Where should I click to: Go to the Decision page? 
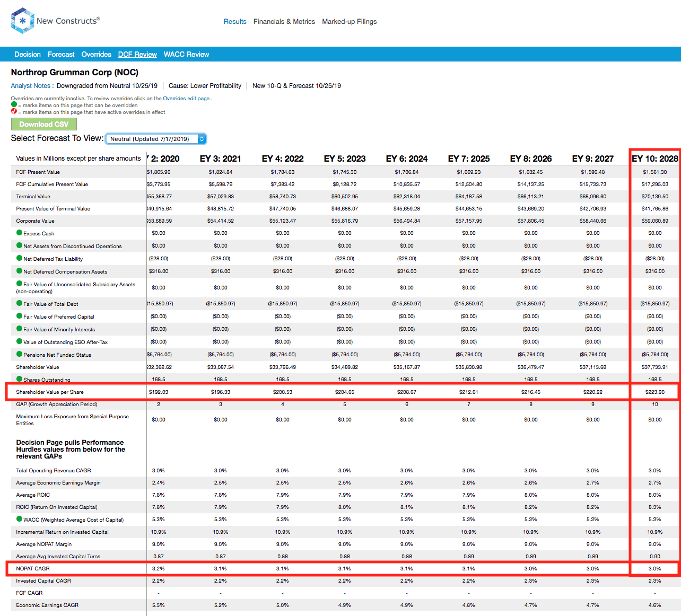click(28, 55)
